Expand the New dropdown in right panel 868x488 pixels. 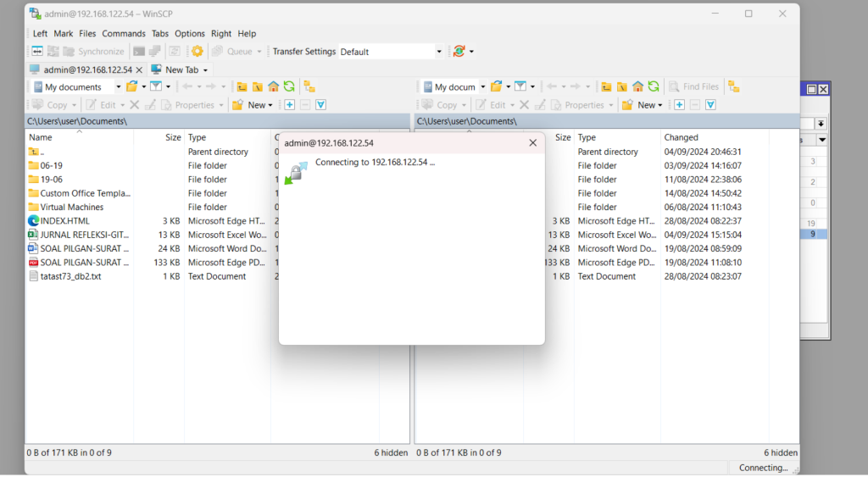(x=651, y=105)
